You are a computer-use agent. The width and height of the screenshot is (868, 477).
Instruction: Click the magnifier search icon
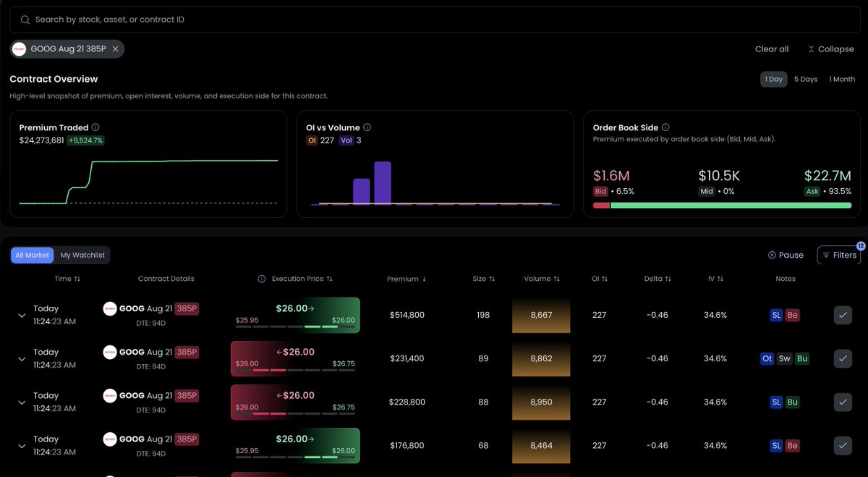pyautogui.click(x=25, y=20)
